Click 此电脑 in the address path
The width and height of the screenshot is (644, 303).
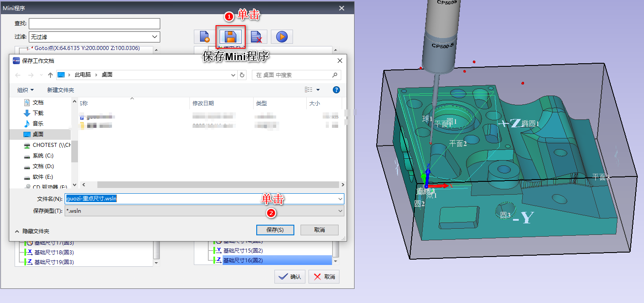click(83, 75)
